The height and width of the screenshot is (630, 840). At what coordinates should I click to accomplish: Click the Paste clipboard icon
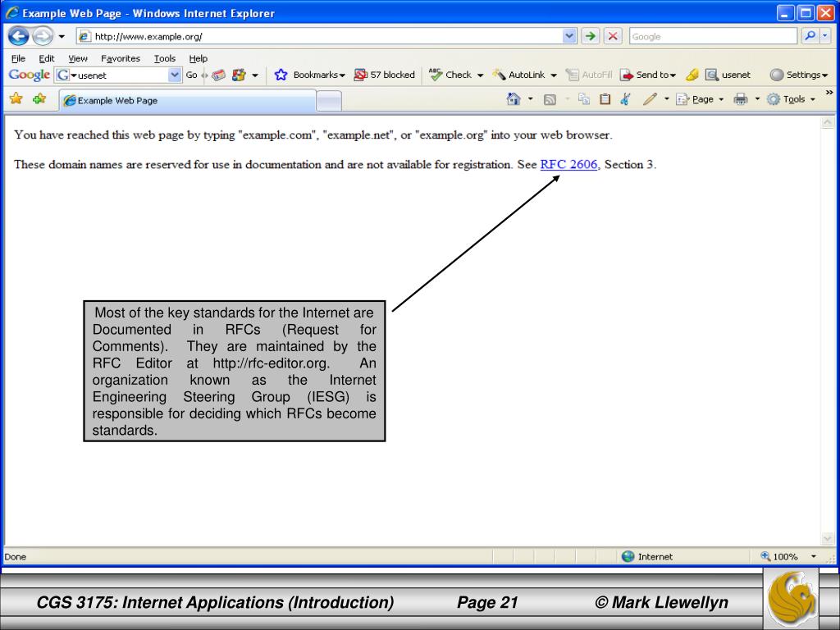605,99
